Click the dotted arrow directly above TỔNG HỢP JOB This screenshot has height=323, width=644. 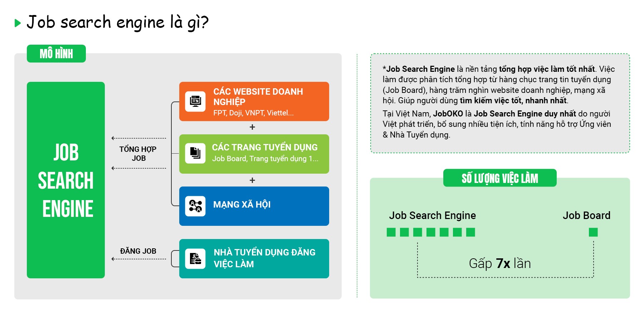[x=138, y=138]
